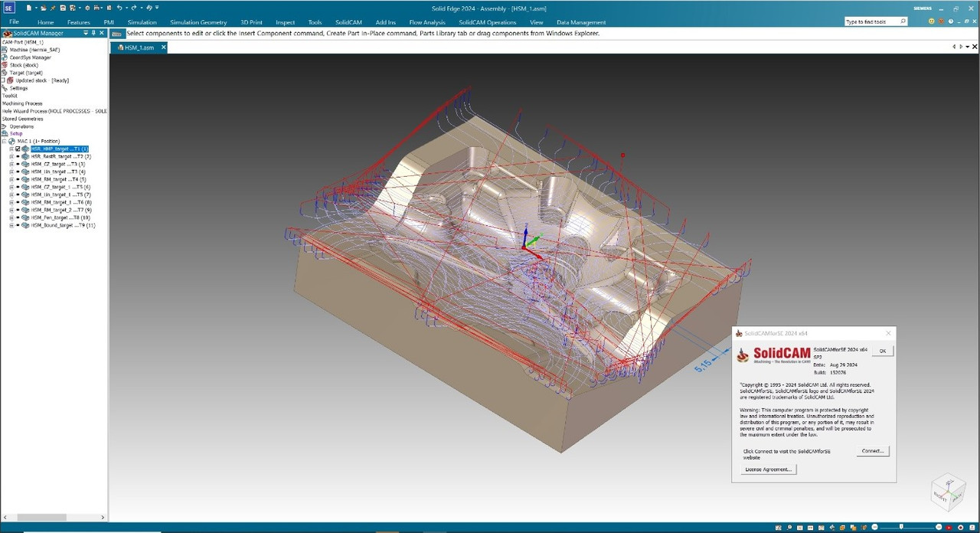Click OK in the SolidCAM about dialog
Image resolution: width=980 pixels, height=533 pixels.
click(x=882, y=351)
